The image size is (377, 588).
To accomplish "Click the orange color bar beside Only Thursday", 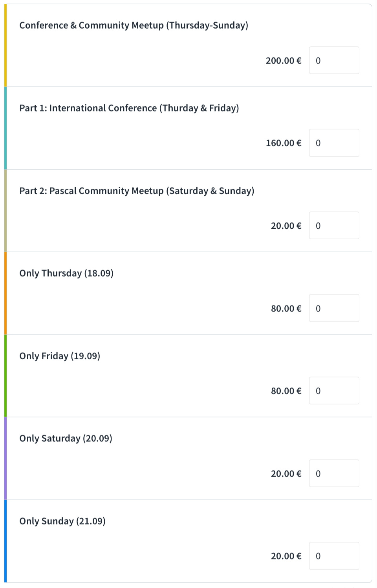I will [5, 293].
